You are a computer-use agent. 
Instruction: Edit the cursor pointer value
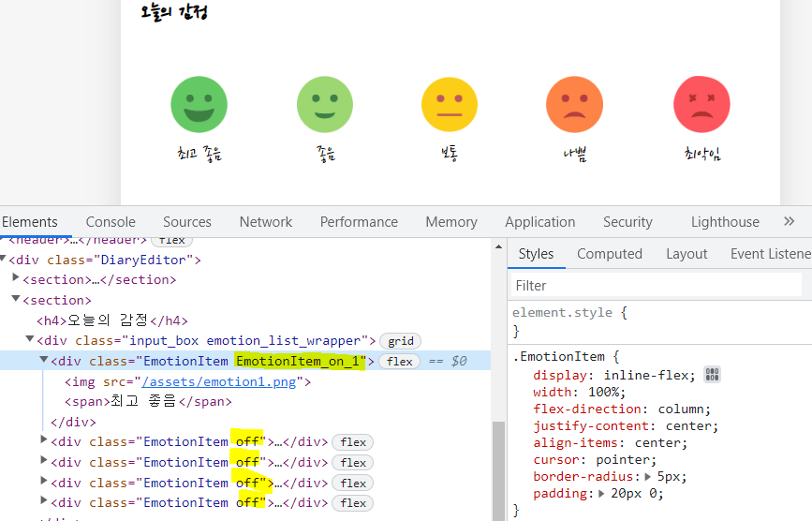tap(623, 460)
